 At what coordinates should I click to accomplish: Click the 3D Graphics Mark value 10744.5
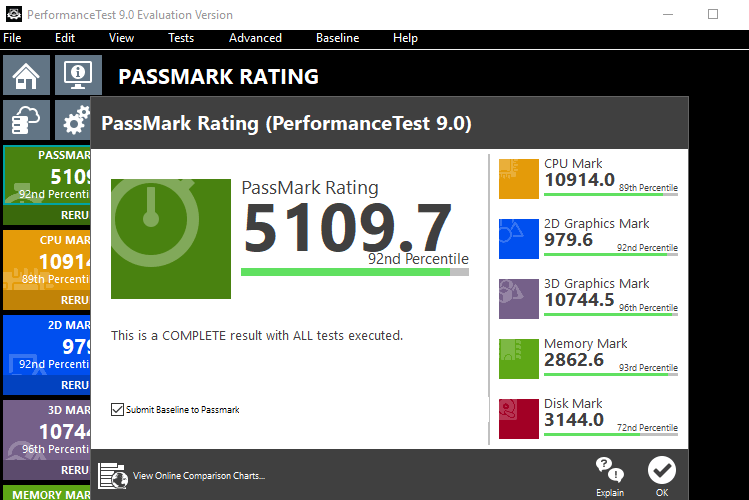point(579,300)
